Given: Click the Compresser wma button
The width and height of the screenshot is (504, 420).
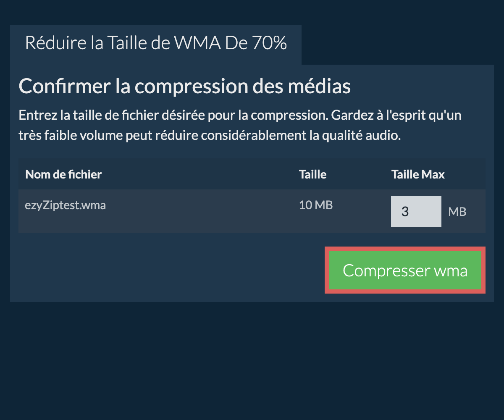Looking at the screenshot, I should (405, 270).
